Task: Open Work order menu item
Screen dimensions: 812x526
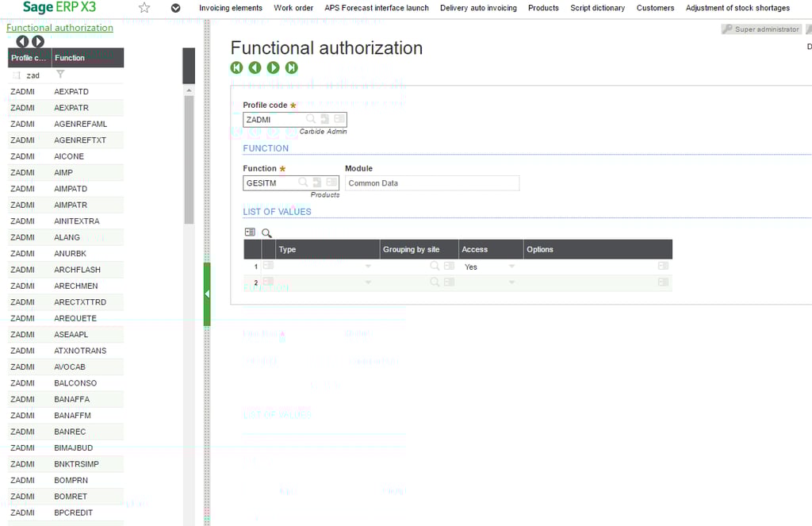Action: point(293,8)
